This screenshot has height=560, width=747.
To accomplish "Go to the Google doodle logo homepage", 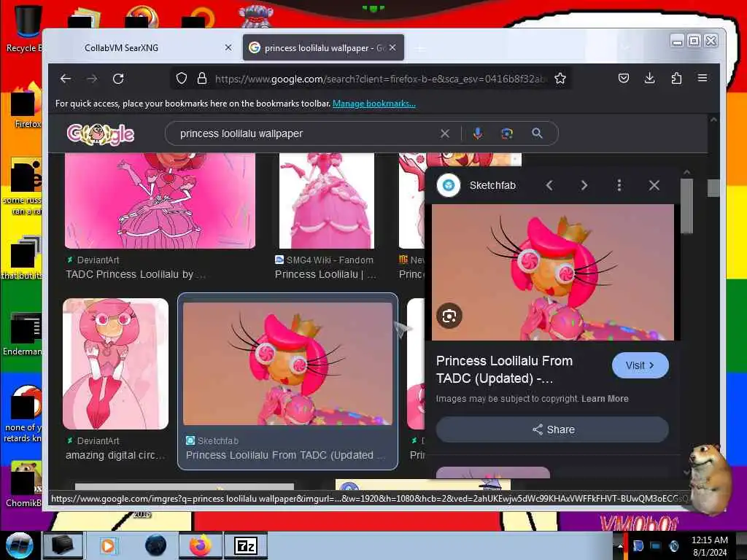I will [x=101, y=134].
